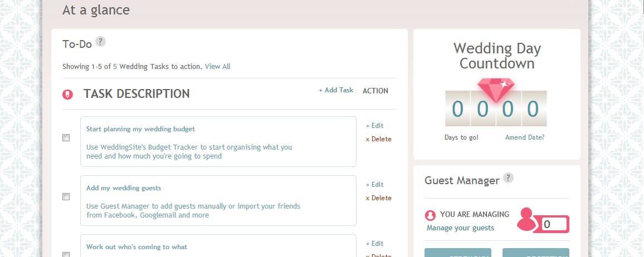Open the Manage your guests link
The height and width of the screenshot is (257, 644).
(460, 228)
